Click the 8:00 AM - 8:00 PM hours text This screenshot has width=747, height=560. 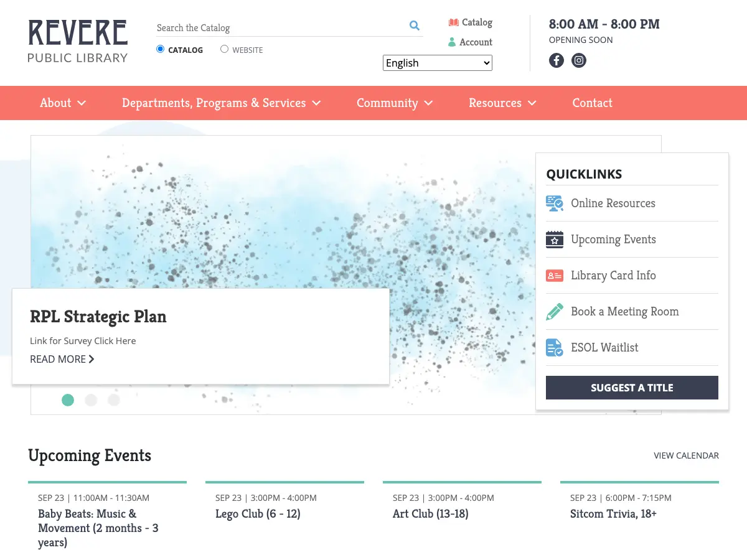coord(604,24)
